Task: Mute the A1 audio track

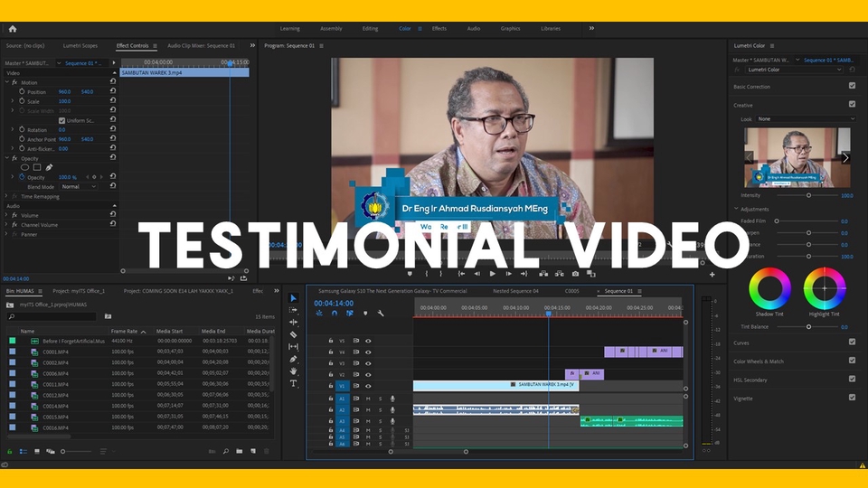Action: (x=368, y=399)
